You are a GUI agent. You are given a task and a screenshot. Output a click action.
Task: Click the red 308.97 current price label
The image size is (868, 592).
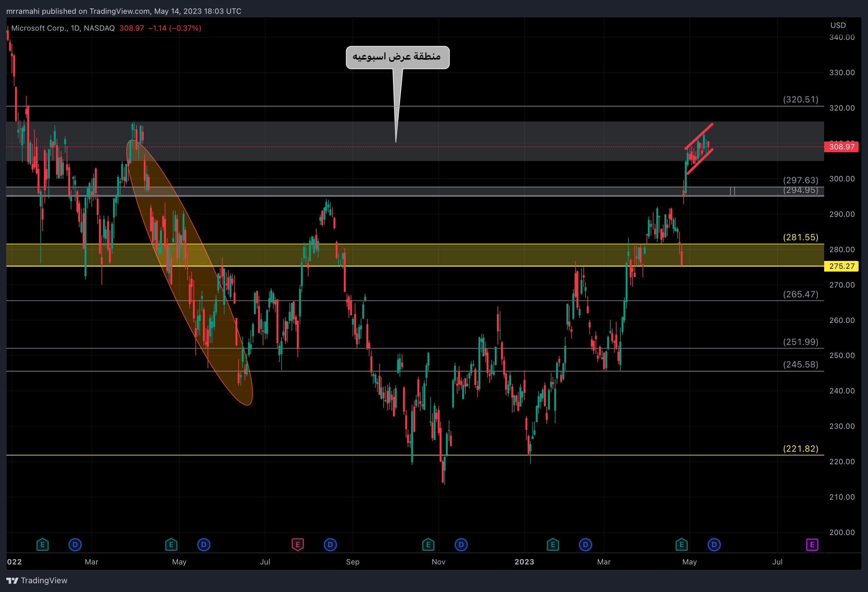(x=841, y=147)
